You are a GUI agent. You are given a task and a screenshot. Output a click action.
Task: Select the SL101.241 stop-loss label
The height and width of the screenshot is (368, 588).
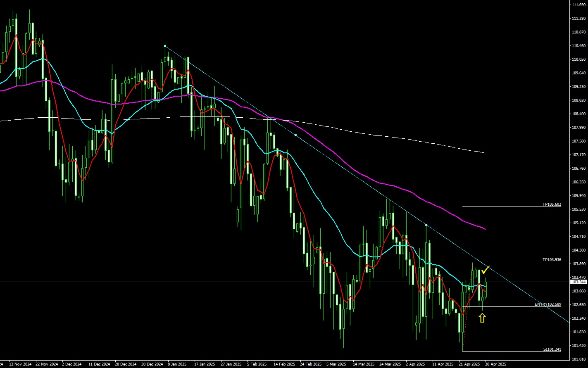point(552,349)
